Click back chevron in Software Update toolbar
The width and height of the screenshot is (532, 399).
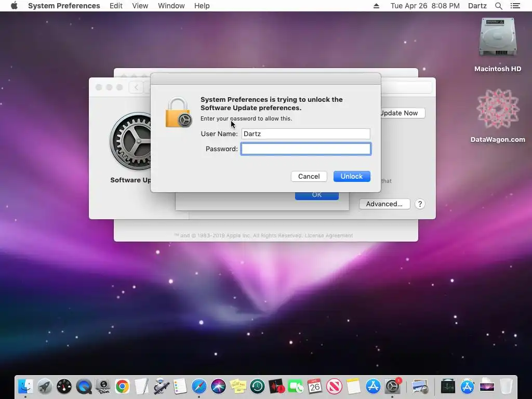136,87
